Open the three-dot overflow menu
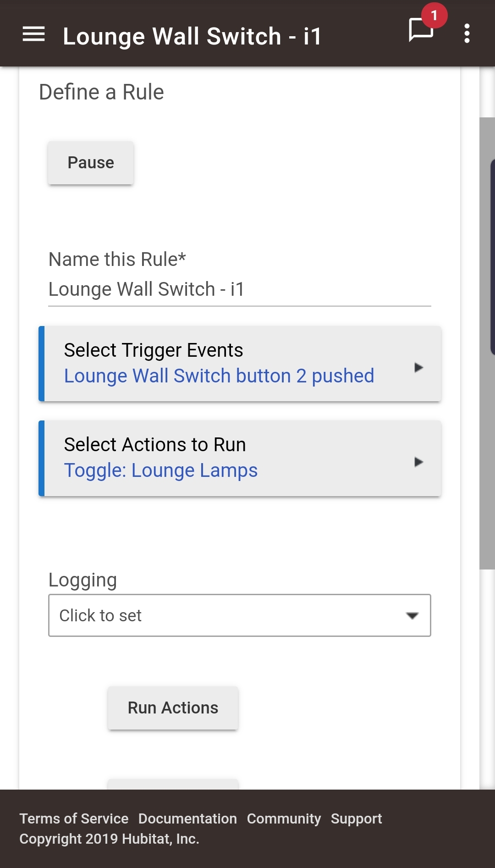495x868 pixels. click(x=467, y=33)
